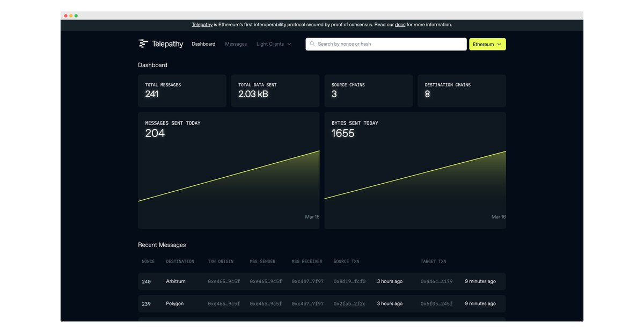Navigate to the Messages page
The height and width of the screenshot is (333, 644).
(236, 44)
